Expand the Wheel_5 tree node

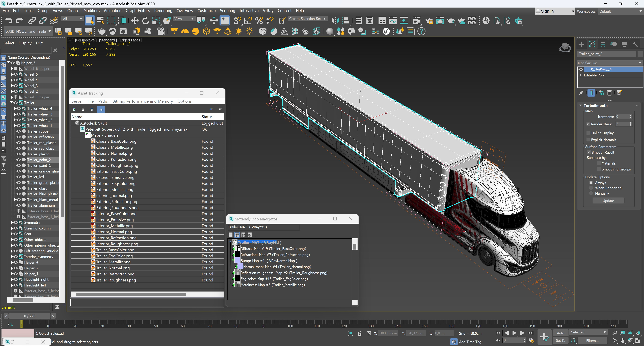point(12,74)
